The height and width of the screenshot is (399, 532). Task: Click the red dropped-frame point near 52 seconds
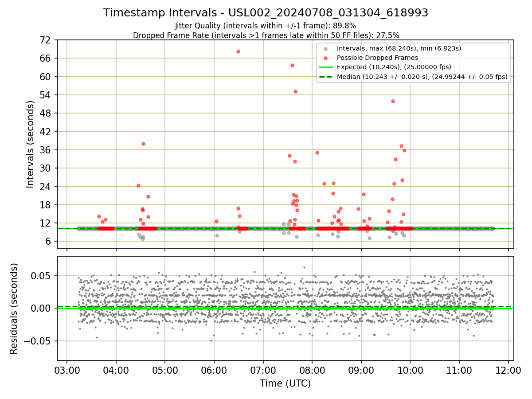point(393,101)
